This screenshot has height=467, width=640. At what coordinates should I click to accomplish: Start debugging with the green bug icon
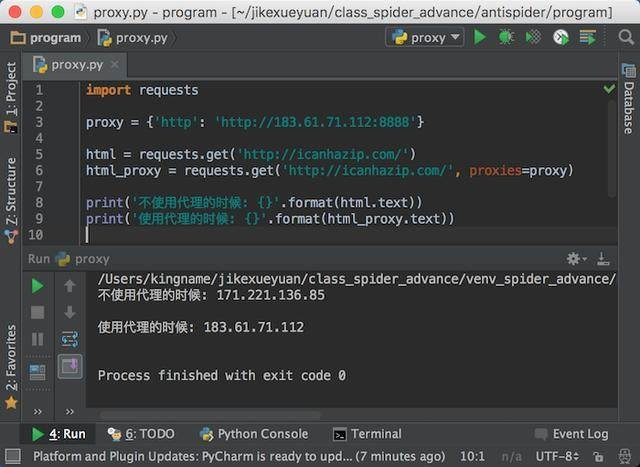(x=507, y=37)
